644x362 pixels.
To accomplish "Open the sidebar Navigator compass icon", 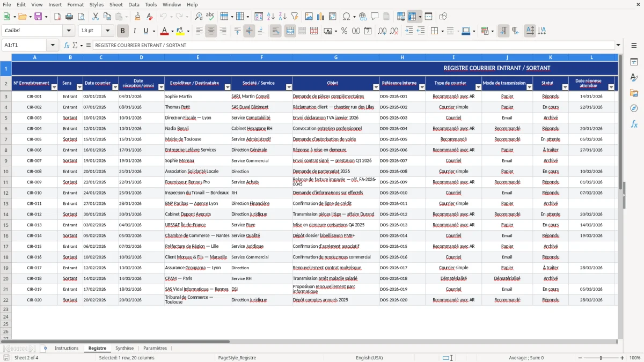I will pyautogui.click(x=634, y=108).
